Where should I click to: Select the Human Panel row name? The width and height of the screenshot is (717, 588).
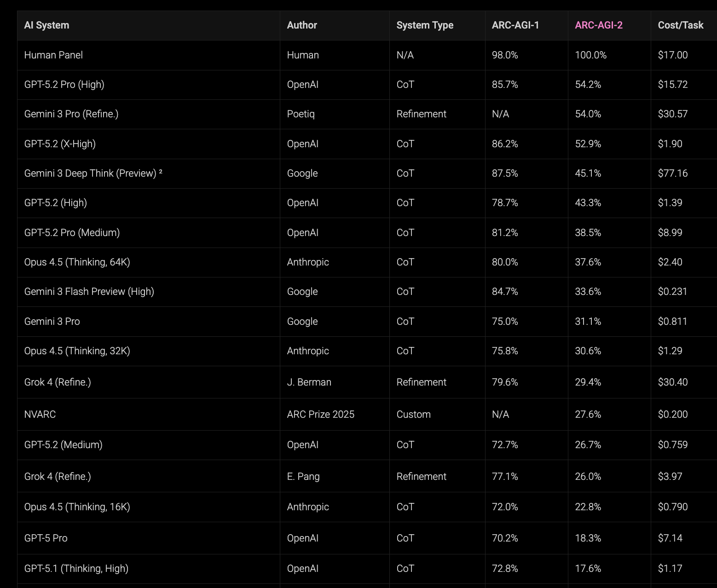click(53, 55)
